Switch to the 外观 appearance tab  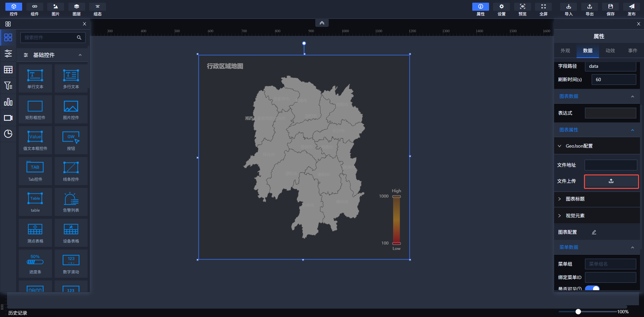pos(565,51)
